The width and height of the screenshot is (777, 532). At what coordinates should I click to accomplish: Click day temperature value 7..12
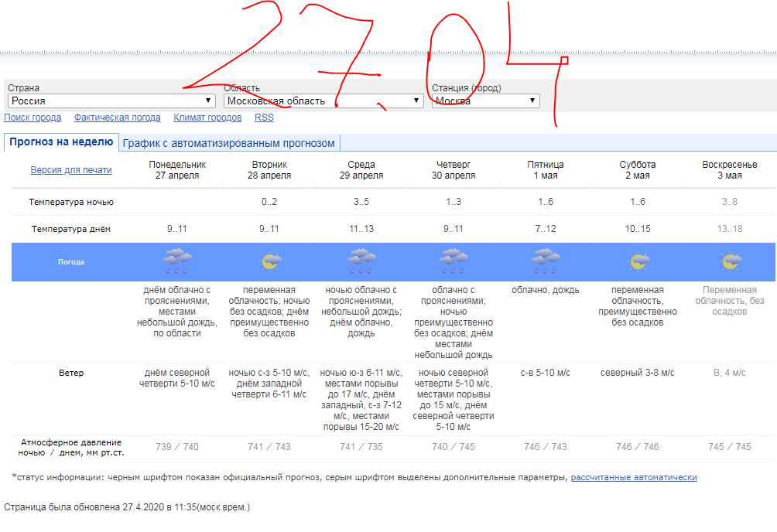pyautogui.click(x=546, y=229)
